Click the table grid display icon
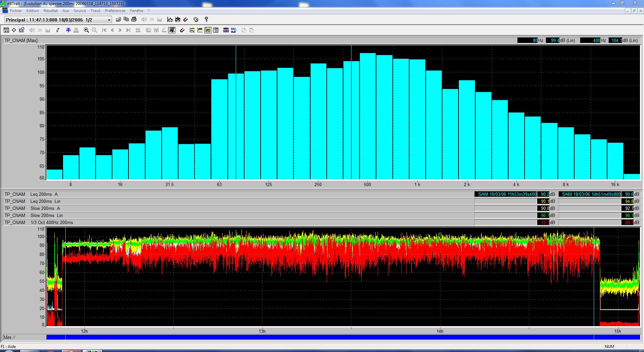644x352 pixels. pyautogui.click(x=216, y=30)
